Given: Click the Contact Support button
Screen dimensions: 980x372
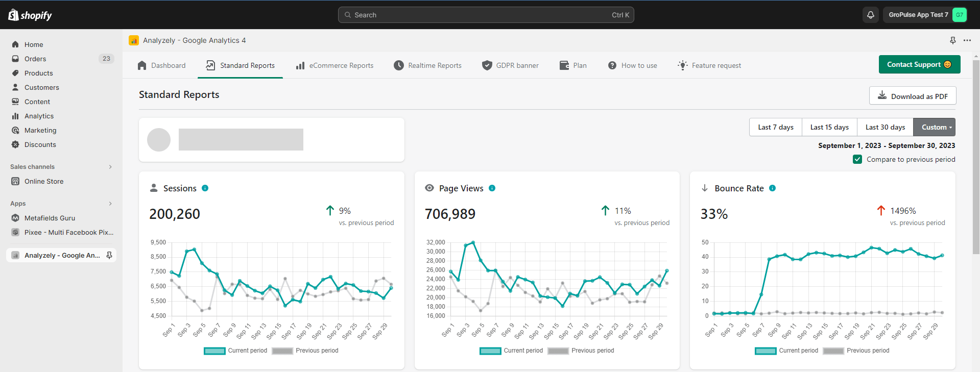Looking at the screenshot, I should coord(919,64).
